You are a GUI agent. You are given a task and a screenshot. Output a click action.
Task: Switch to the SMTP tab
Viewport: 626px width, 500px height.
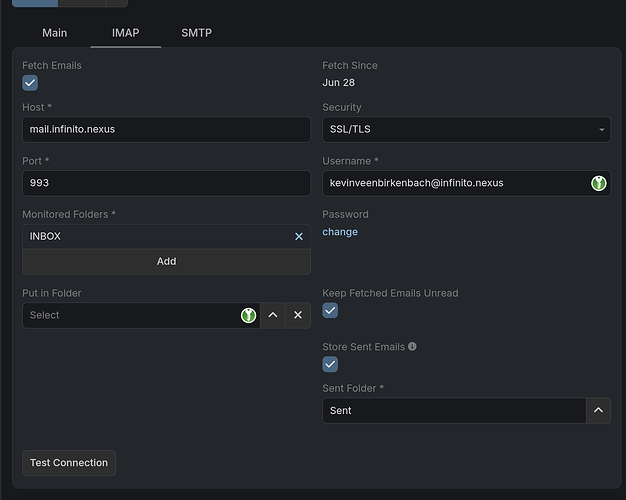tap(196, 33)
